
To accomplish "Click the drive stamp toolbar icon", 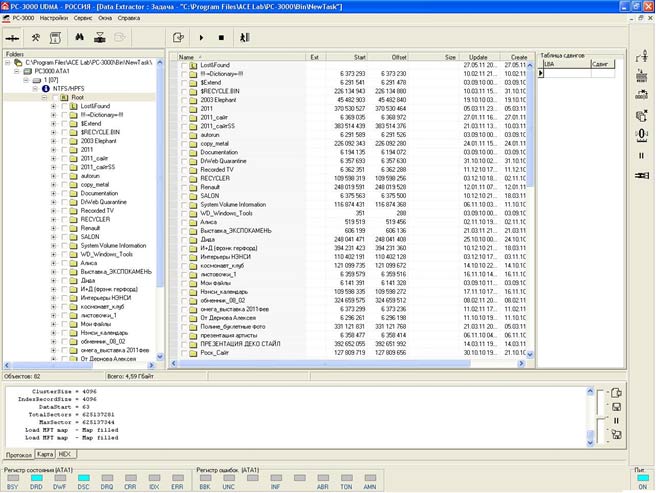I will click(x=100, y=38).
